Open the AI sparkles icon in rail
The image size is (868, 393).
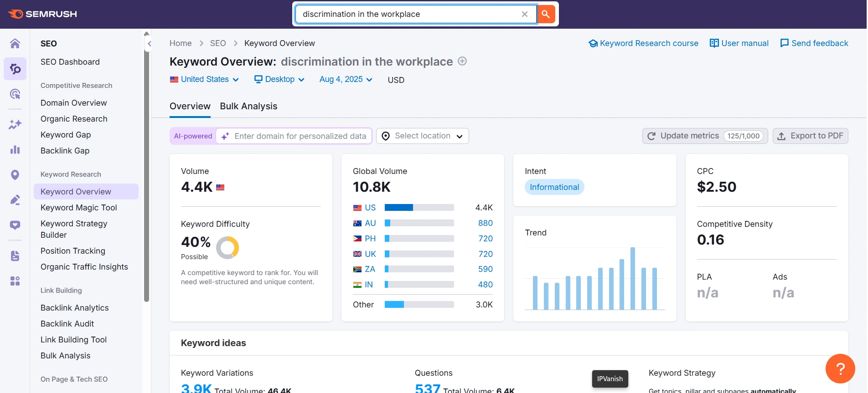point(15,124)
